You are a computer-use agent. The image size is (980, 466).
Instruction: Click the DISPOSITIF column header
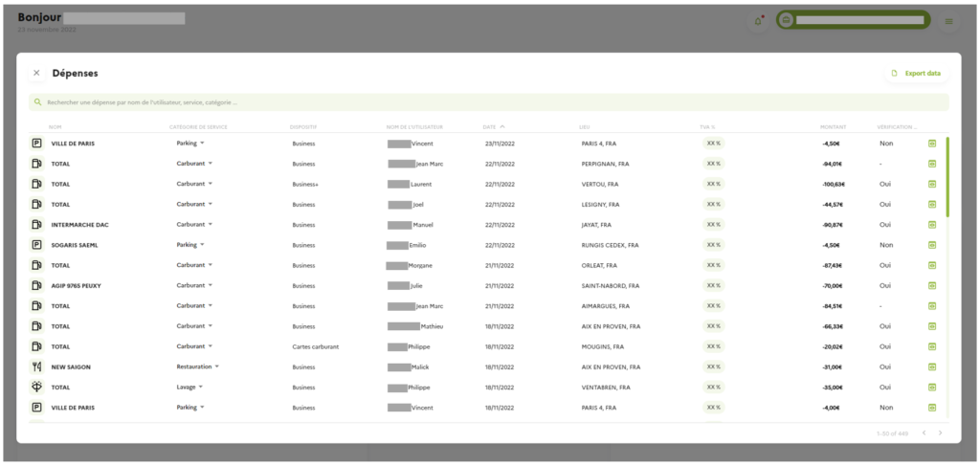click(303, 127)
